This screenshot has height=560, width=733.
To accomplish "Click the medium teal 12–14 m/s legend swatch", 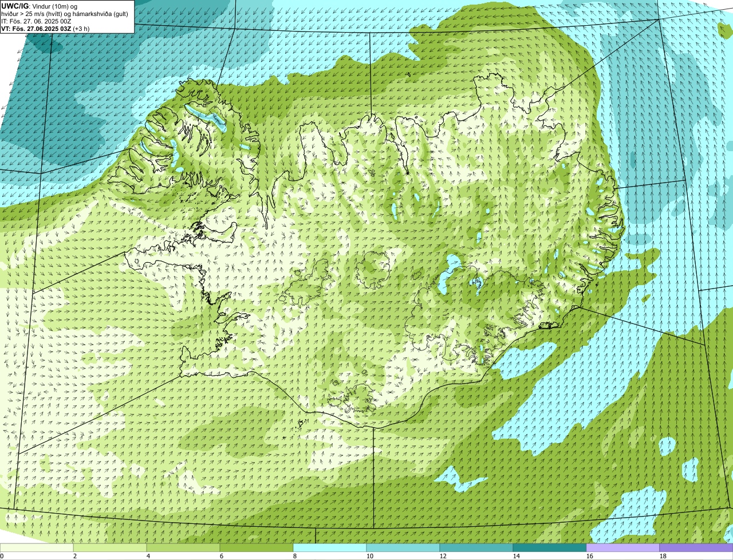I will click(476, 548).
